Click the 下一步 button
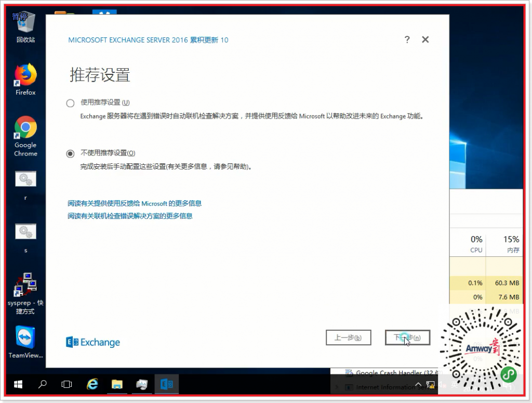The width and height of the screenshot is (532, 403). pos(407,337)
